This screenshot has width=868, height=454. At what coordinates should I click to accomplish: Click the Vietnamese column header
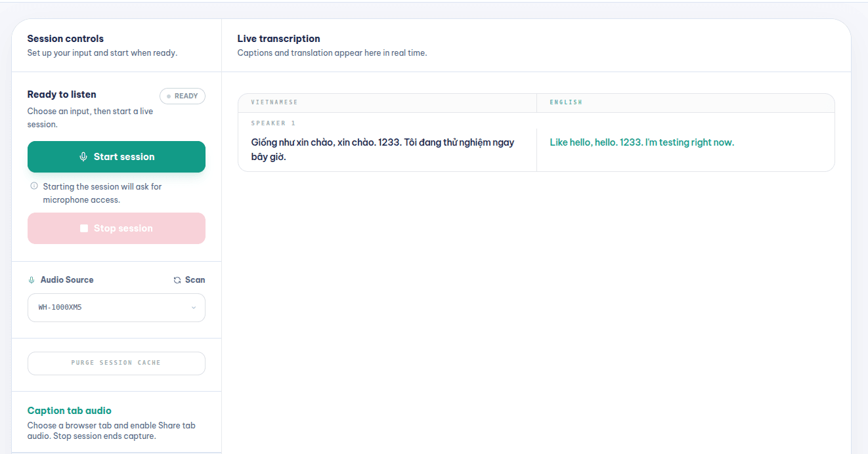tap(274, 102)
